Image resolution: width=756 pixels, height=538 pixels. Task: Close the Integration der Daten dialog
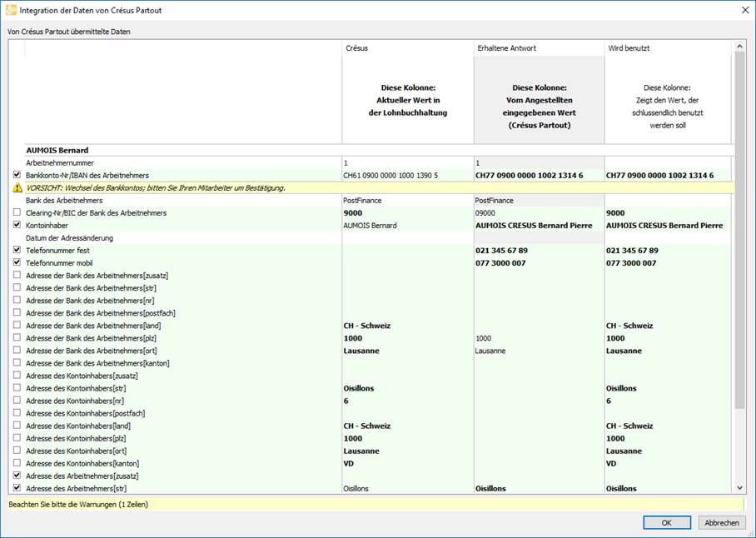(745, 10)
